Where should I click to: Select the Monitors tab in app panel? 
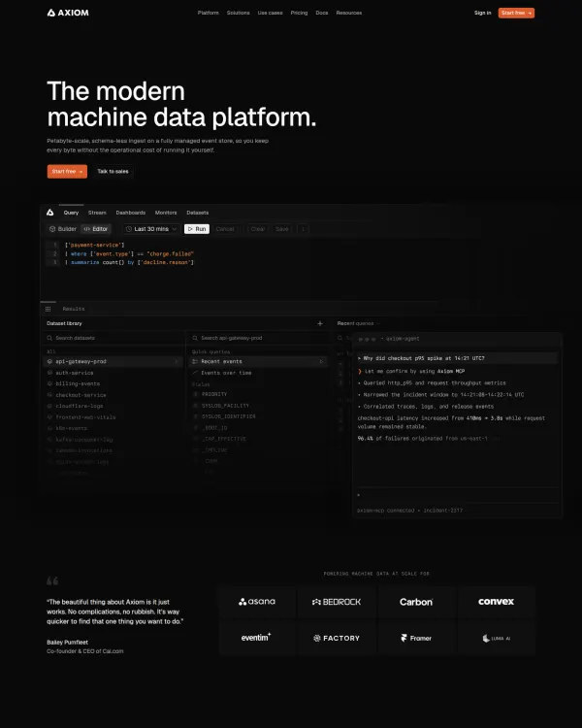pos(166,213)
